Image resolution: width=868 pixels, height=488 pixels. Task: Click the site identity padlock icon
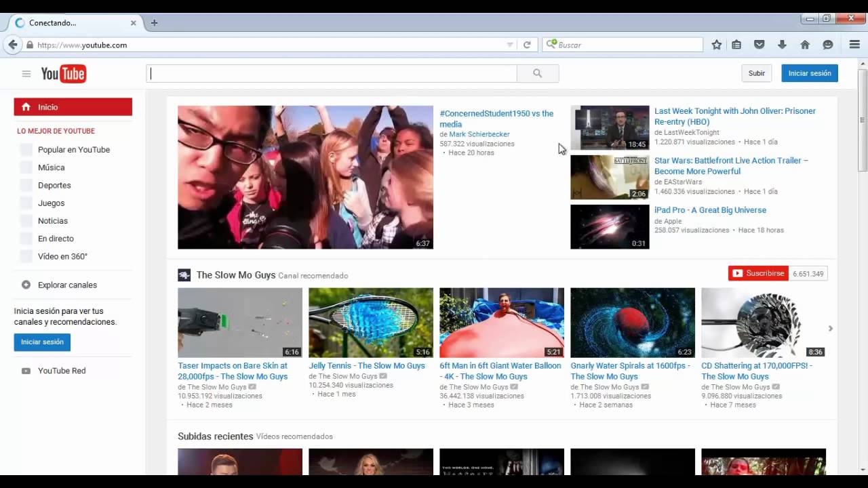29,45
